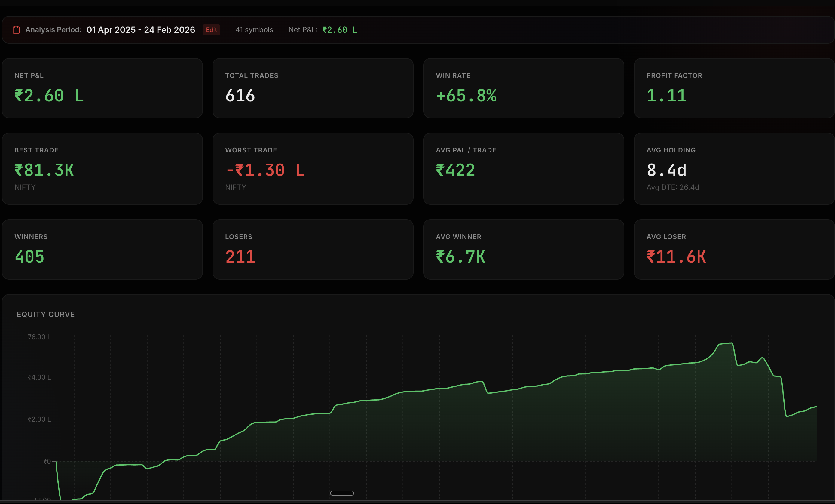Click the Avg P&L / Trade card
Image resolution: width=835 pixels, height=504 pixels.
pyautogui.click(x=523, y=168)
